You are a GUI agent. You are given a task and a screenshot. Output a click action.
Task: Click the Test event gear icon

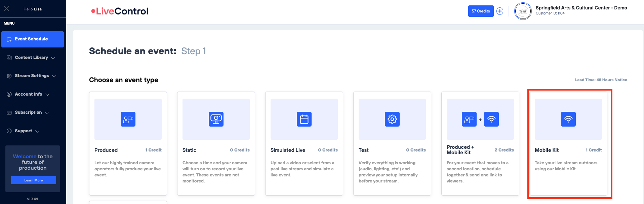(392, 119)
